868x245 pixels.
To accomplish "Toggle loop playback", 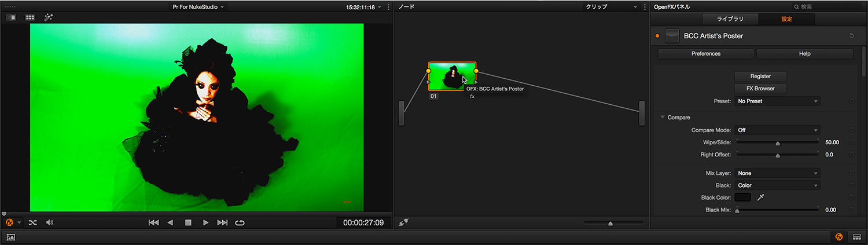I will pos(240,222).
